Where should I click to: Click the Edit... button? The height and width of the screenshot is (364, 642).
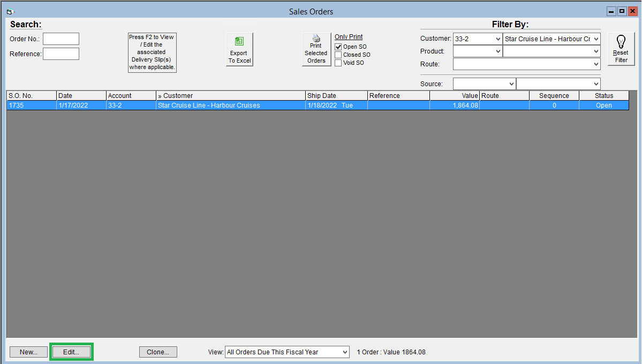pos(71,352)
